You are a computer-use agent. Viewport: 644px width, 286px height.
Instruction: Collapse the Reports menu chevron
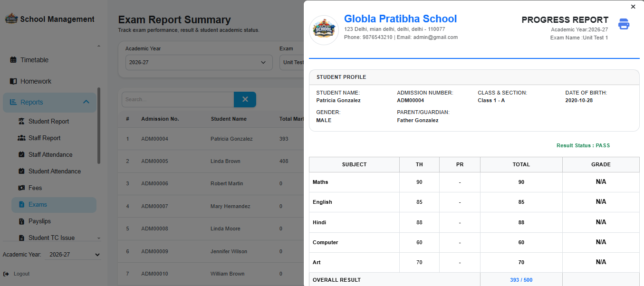coord(86,102)
